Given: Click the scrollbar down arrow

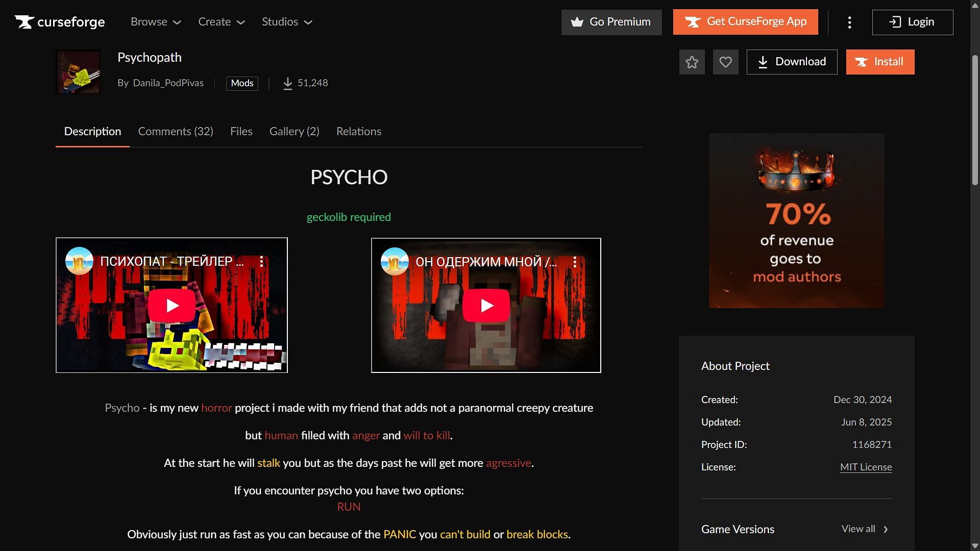Looking at the screenshot, I should [x=975, y=546].
